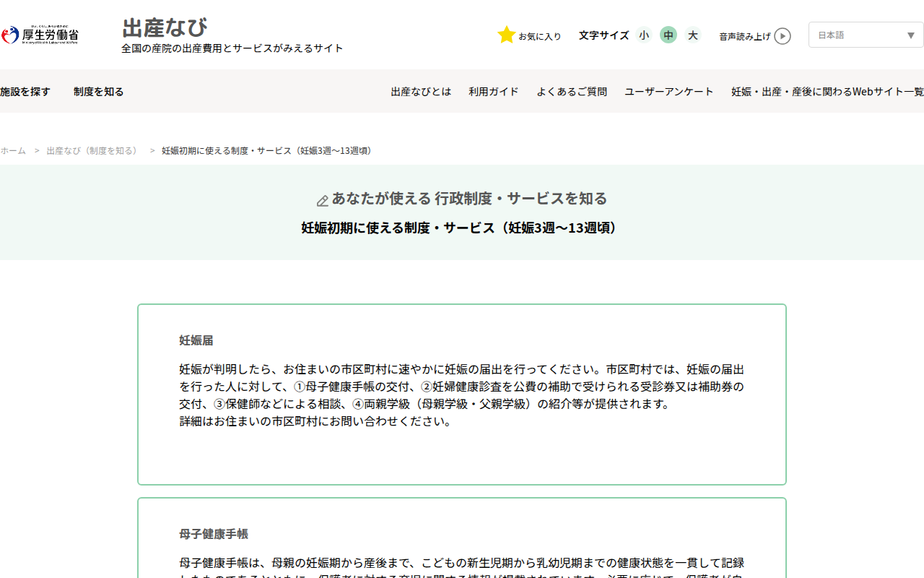Click the ホーム breadcrumb link
Image resolution: width=924 pixels, height=578 pixels.
point(13,150)
